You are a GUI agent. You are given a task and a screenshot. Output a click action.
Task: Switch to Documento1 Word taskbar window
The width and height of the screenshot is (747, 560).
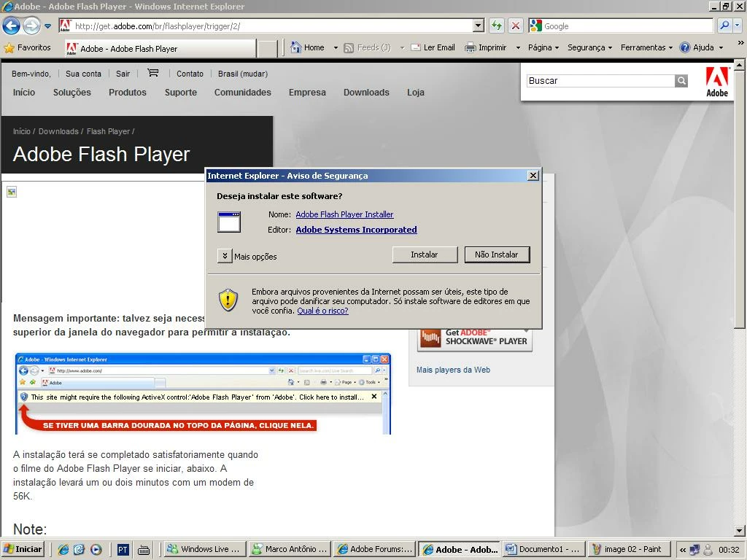tap(543, 549)
